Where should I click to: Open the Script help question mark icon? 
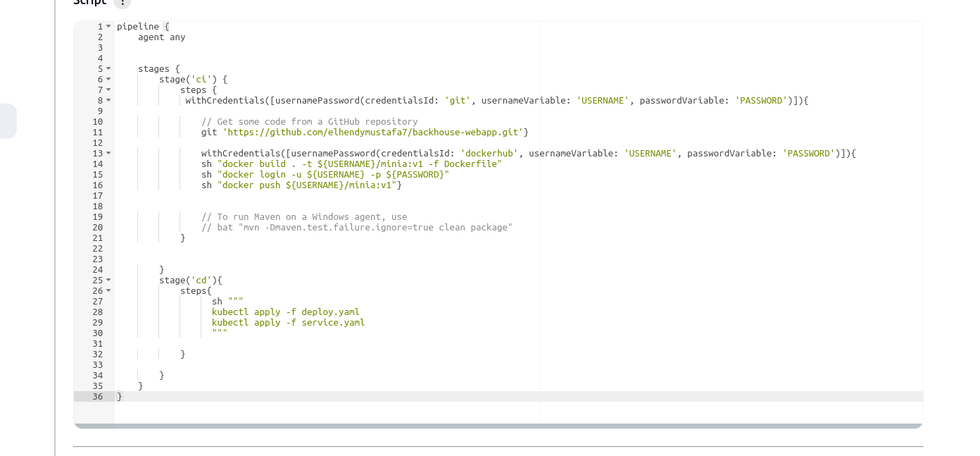pyautogui.click(x=121, y=3)
